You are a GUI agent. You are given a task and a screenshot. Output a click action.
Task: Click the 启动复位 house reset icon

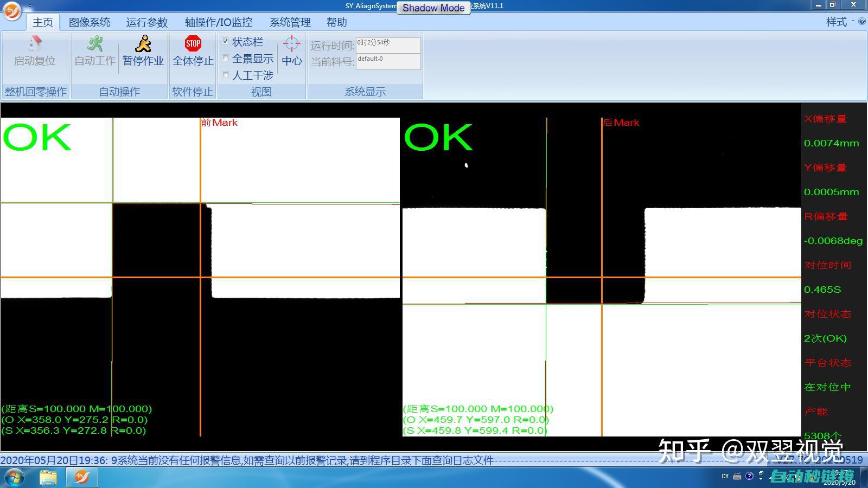point(35,43)
